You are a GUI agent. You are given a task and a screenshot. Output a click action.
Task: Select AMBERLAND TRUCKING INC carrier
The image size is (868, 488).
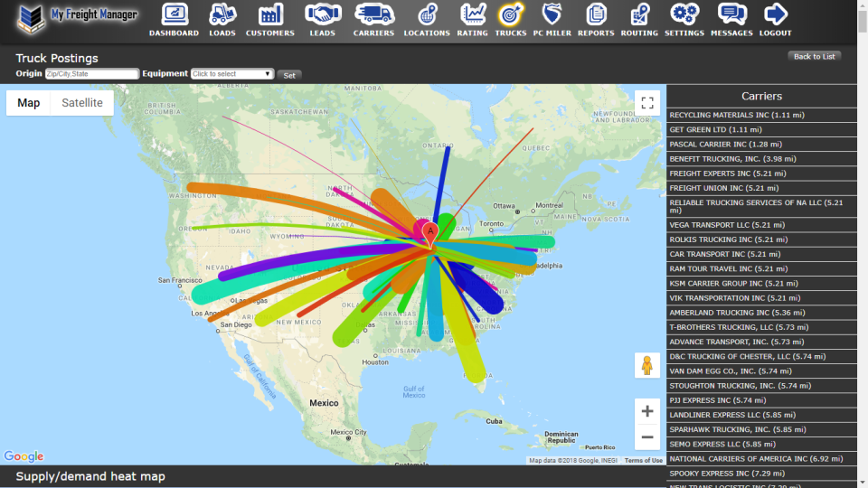[761, 313]
